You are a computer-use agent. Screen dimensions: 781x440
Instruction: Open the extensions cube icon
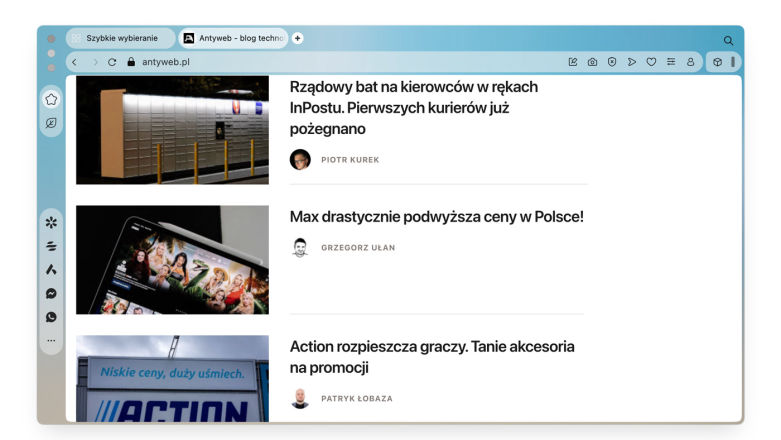tap(717, 62)
